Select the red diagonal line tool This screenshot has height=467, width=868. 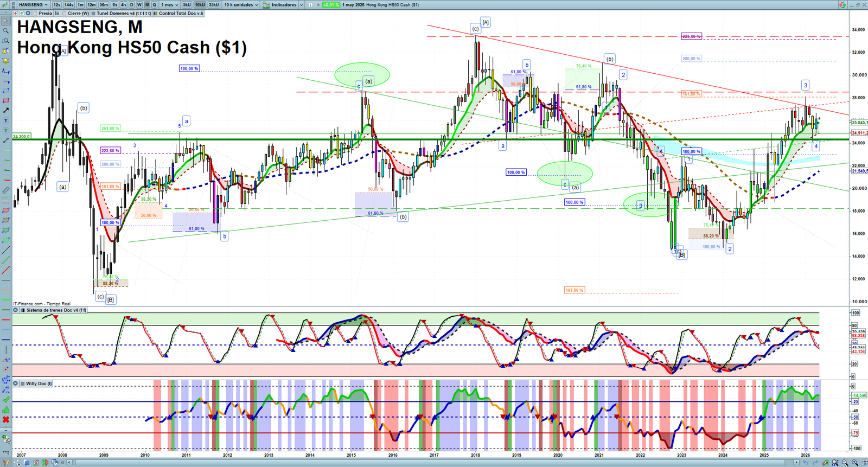click(6, 270)
